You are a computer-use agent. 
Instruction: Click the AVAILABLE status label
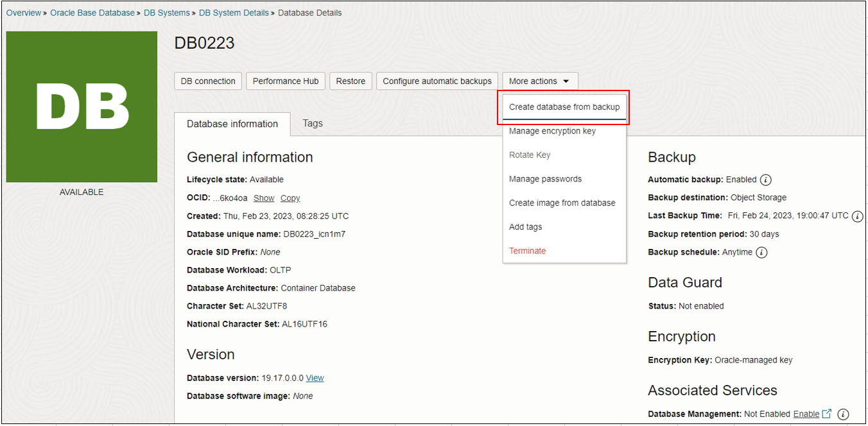coord(82,192)
